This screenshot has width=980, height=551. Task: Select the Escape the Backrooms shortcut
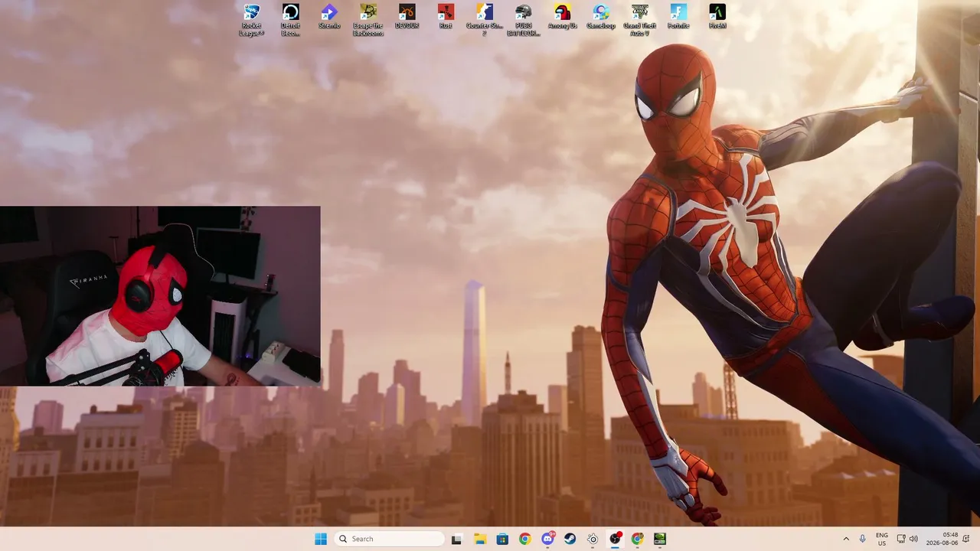[x=368, y=20]
